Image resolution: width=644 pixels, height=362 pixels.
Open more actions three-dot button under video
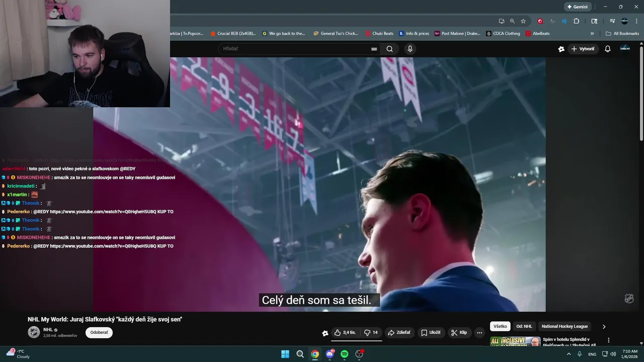click(479, 332)
